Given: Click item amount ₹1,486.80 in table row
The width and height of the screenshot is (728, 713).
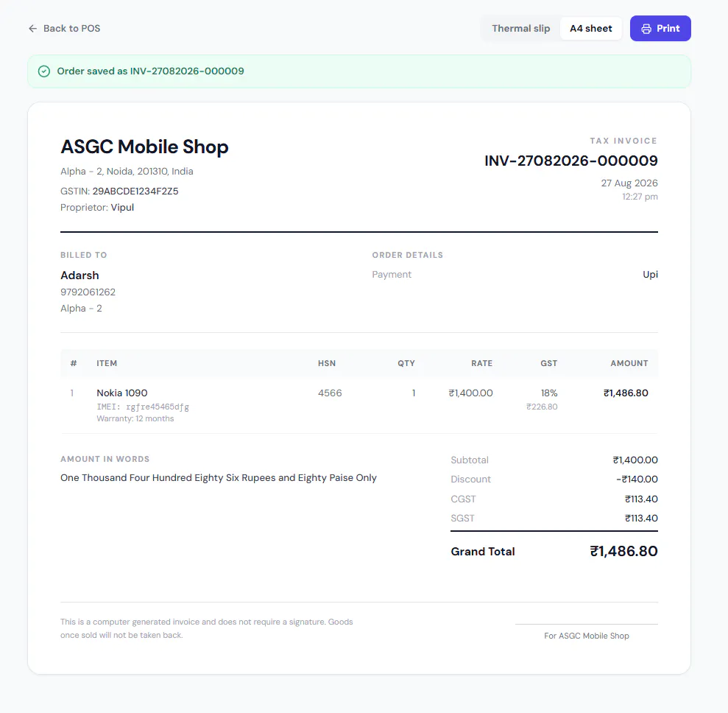Looking at the screenshot, I should coord(626,393).
